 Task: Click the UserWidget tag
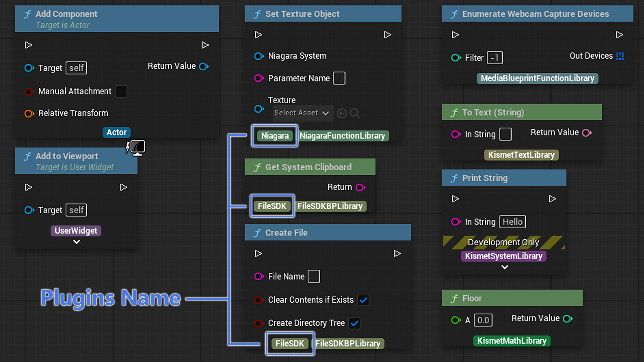click(76, 231)
